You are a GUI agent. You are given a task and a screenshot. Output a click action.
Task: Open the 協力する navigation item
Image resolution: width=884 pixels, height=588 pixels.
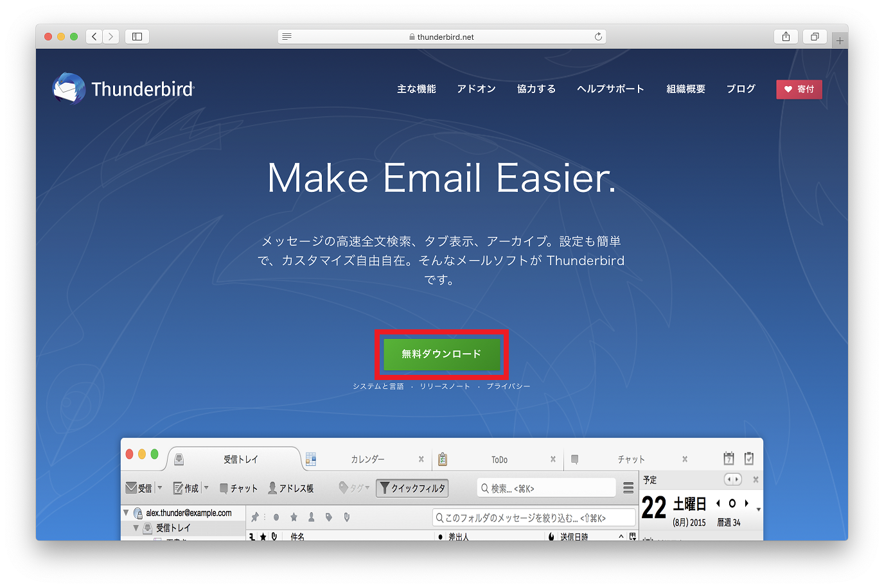tap(536, 89)
